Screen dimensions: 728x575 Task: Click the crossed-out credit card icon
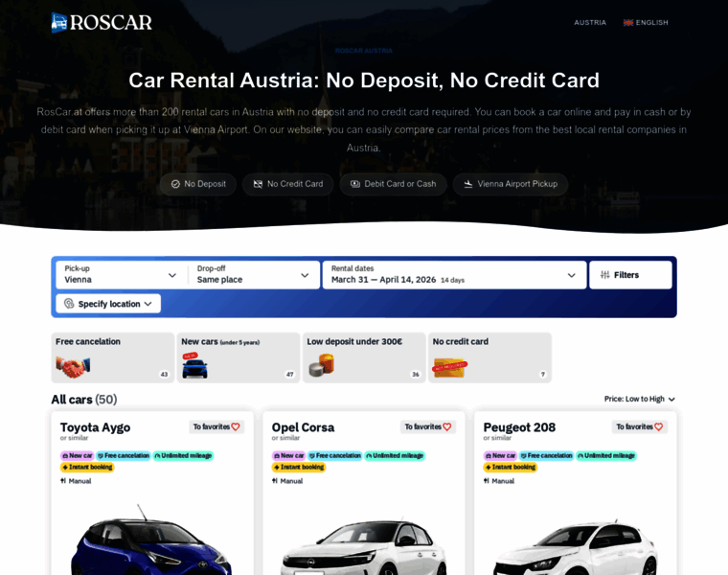(258, 184)
